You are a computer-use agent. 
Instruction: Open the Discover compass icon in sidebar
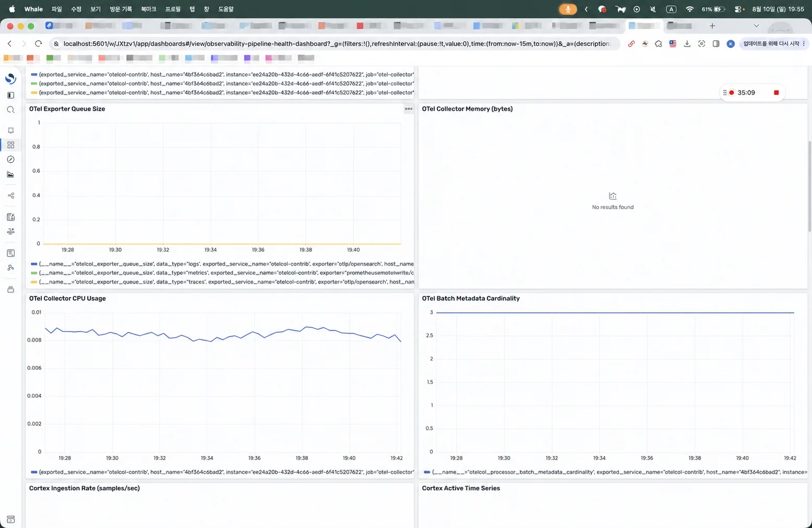point(10,159)
